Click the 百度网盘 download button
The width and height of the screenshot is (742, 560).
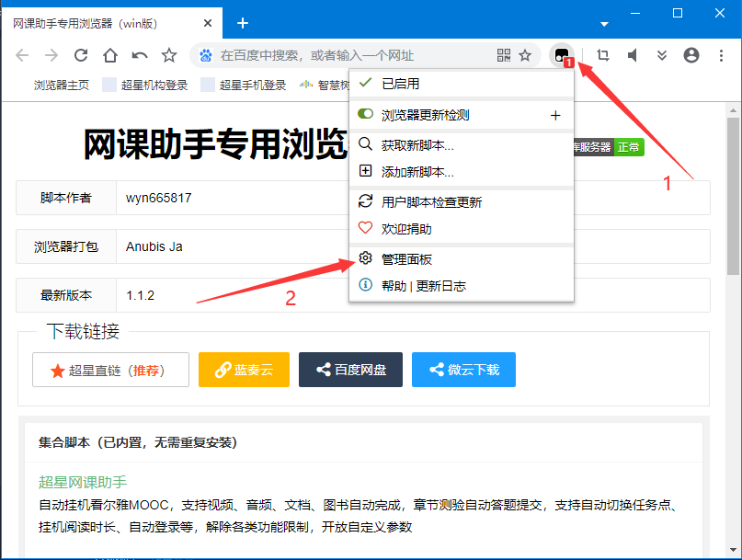tap(350, 370)
